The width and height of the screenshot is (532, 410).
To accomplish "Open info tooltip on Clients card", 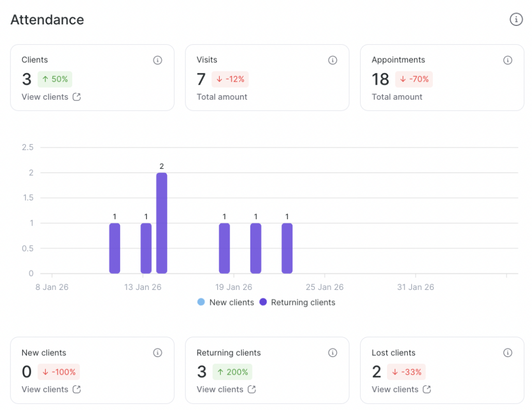I will pos(157,60).
